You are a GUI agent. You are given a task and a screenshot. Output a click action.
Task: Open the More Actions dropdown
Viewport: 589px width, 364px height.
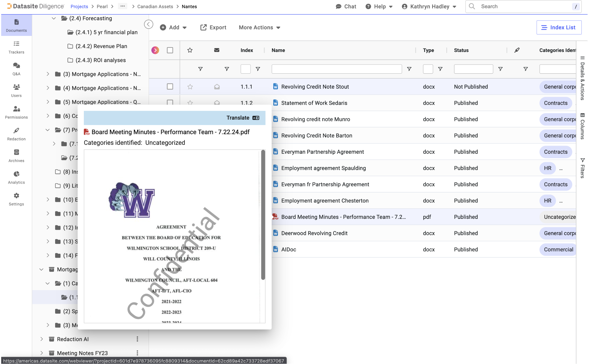(x=259, y=28)
